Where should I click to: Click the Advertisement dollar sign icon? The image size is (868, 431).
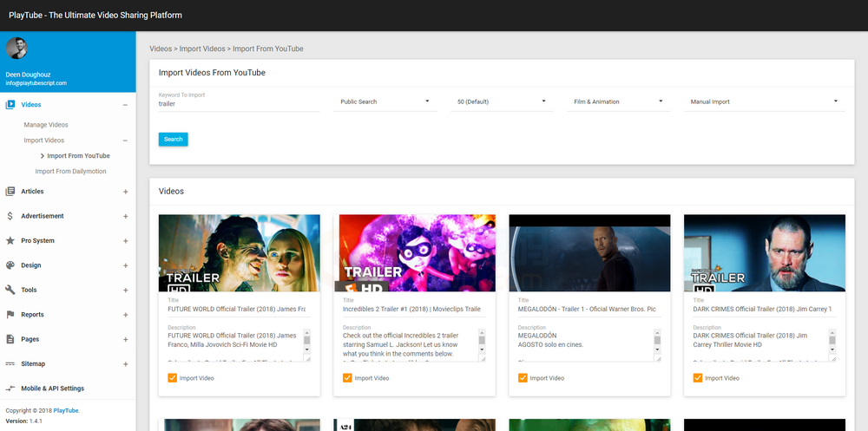[10, 216]
